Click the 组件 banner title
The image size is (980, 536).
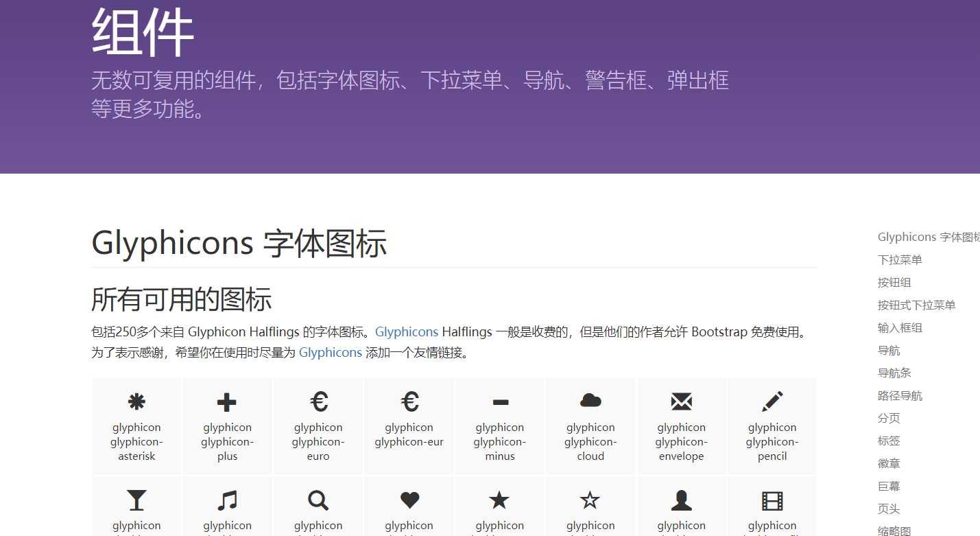(x=143, y=32)
